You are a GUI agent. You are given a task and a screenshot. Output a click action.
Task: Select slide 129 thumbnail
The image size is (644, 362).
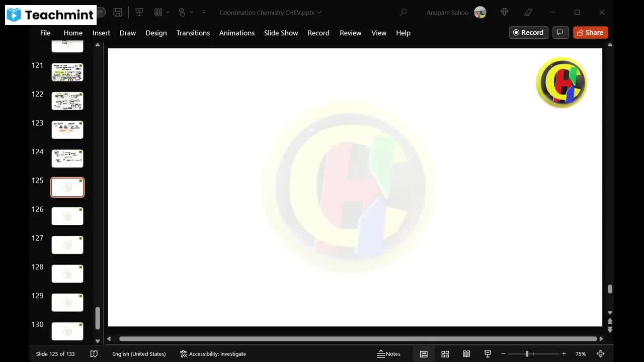(67, 302)
